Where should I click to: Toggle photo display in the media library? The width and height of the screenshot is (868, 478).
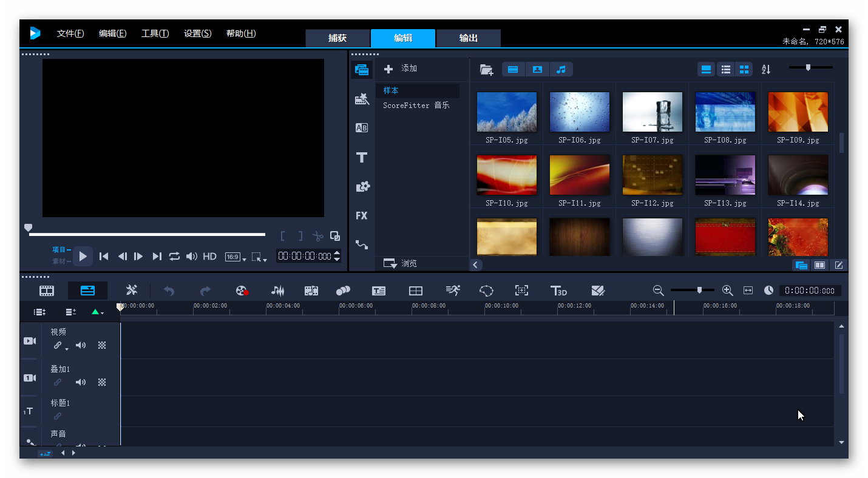point(537,69)
